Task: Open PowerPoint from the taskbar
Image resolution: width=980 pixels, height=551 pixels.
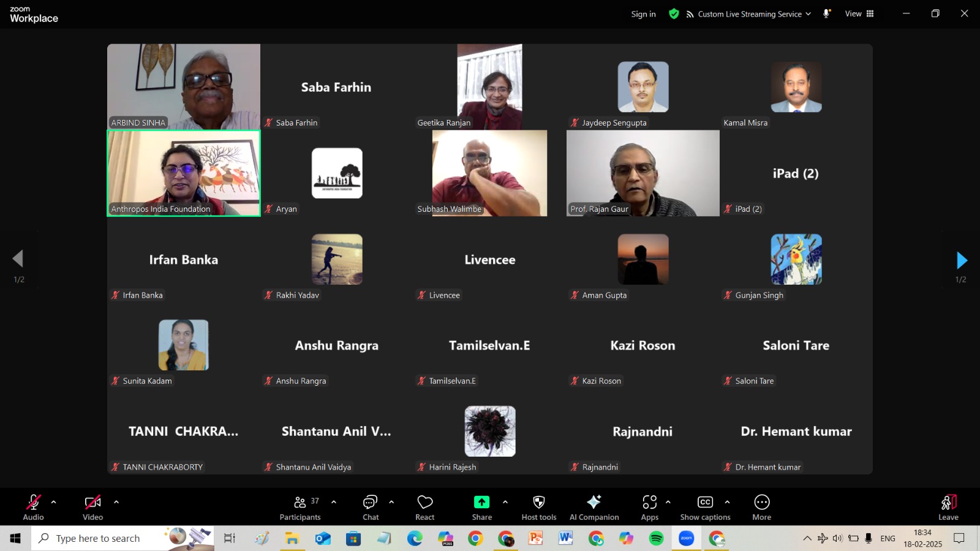Action: pyautogui.click(x=536, y=538)
